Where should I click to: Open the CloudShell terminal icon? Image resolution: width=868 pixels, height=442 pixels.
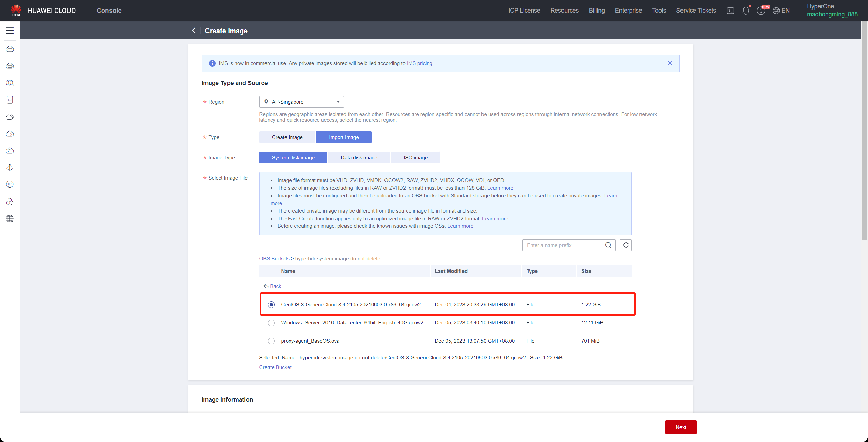pos(730,11)
